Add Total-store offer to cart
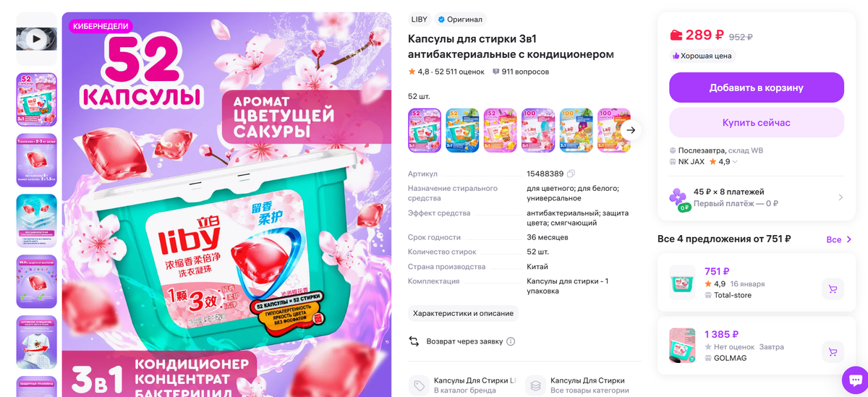 pyautogui.click(x=833, y=289)
